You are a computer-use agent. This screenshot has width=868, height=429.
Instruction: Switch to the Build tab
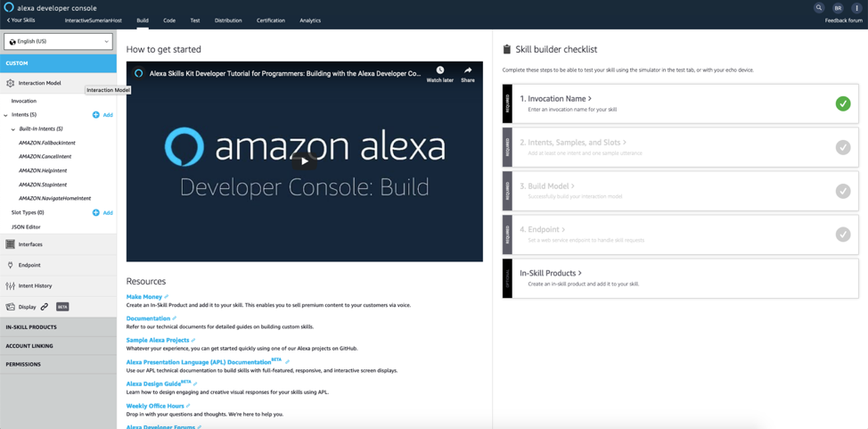143,21
